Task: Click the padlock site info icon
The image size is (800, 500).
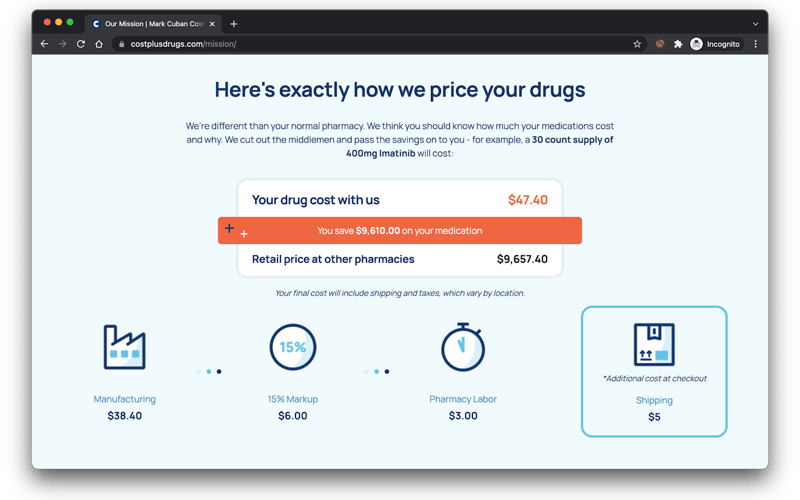Action: coord(121,44)
